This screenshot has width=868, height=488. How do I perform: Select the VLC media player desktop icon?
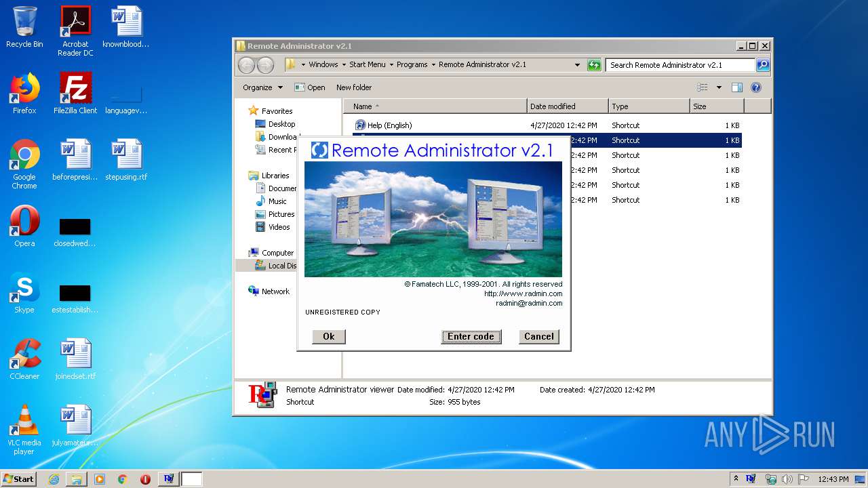pos(24,430)
